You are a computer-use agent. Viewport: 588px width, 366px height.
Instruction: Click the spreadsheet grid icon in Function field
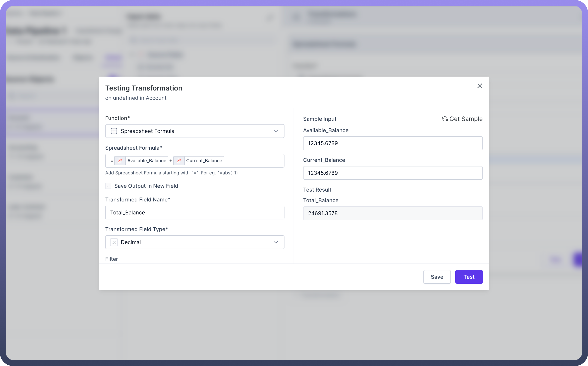point(114,131)
